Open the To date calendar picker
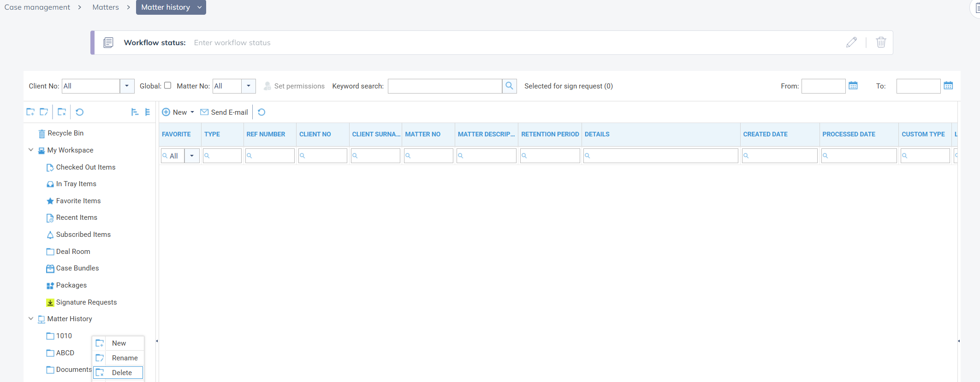This screenshot has width=980, height=382. tap(948, 86)
